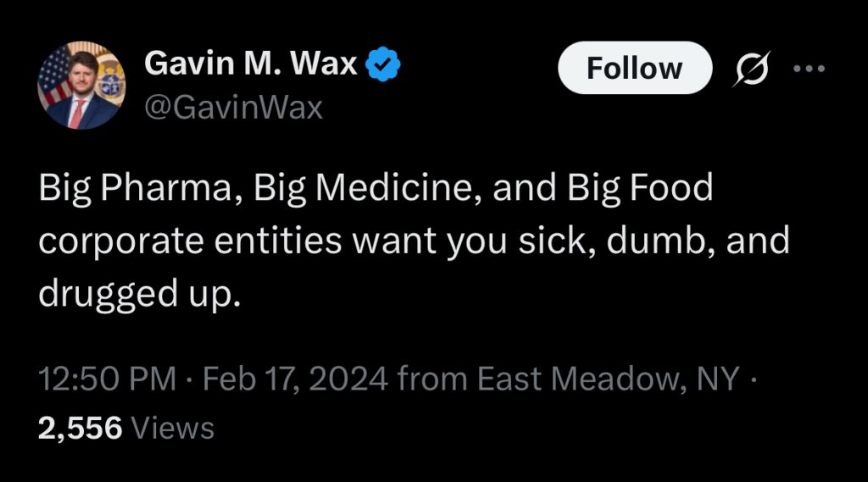Viewport: 868px width, 482px height.
Task: View the 2,556 Views count
Action: [x=125, y=428]
